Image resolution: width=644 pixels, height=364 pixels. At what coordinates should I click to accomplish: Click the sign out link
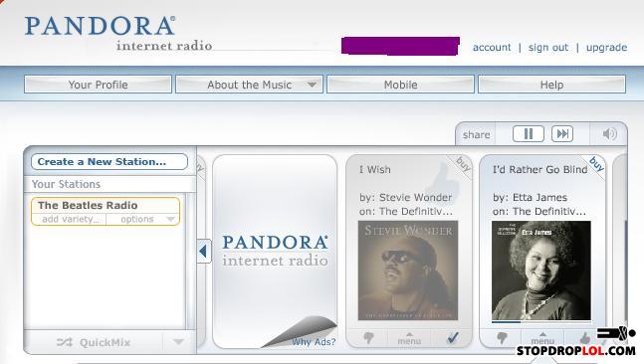click(548, 47)
